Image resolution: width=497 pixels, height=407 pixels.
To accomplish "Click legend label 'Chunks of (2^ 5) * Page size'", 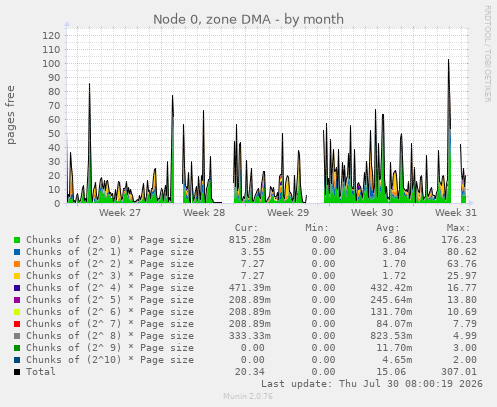I will point(110,300).
